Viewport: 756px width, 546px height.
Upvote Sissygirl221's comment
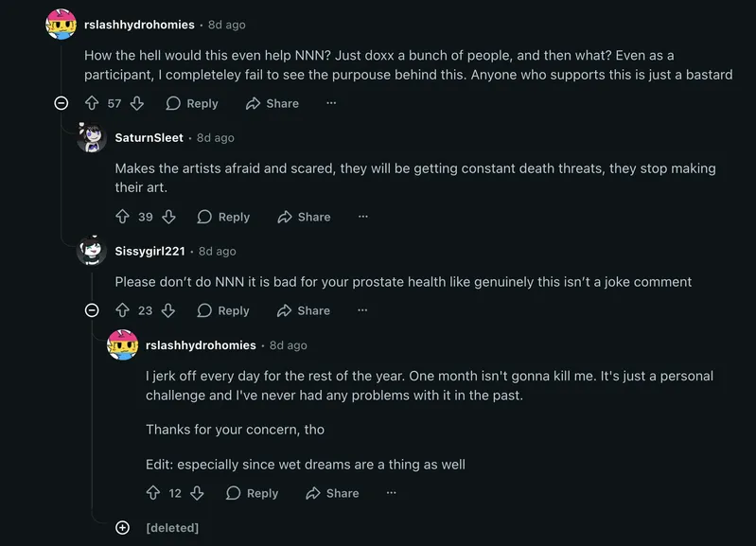122,310
